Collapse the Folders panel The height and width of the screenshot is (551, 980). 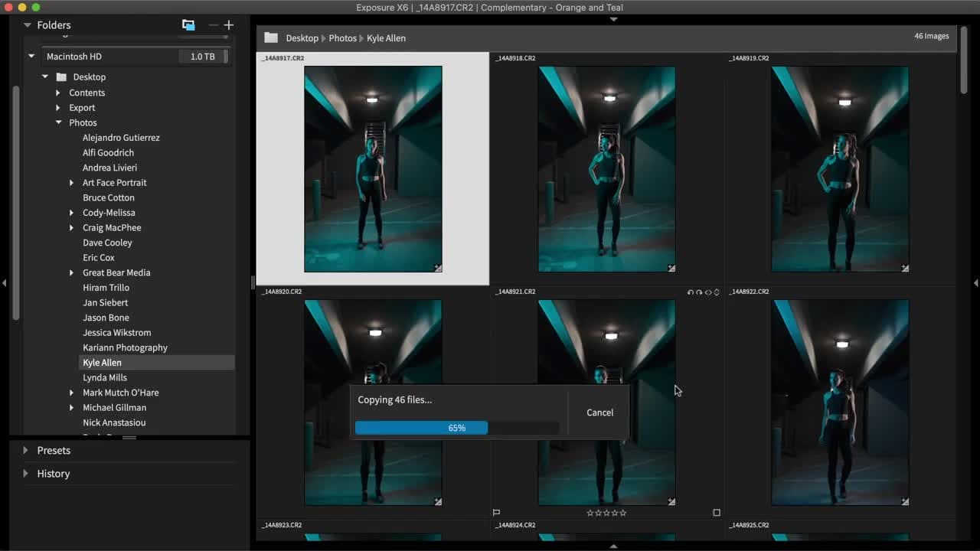point(28,25)
